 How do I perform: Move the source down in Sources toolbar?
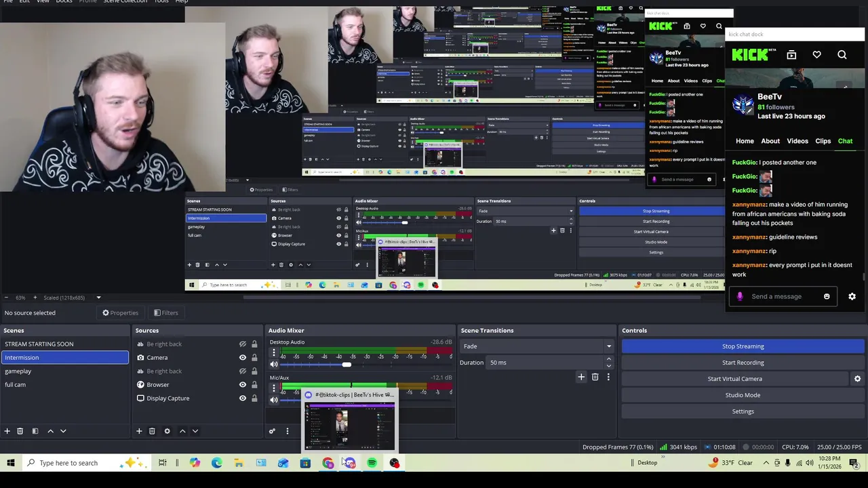tap(195, 431)
